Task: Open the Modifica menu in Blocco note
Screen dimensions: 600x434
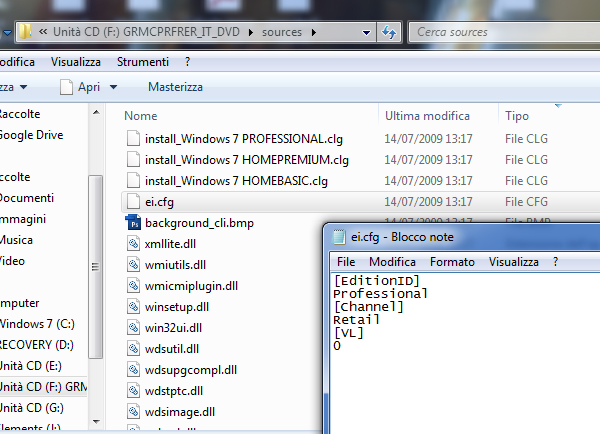Action: click(x=392, y=262)
